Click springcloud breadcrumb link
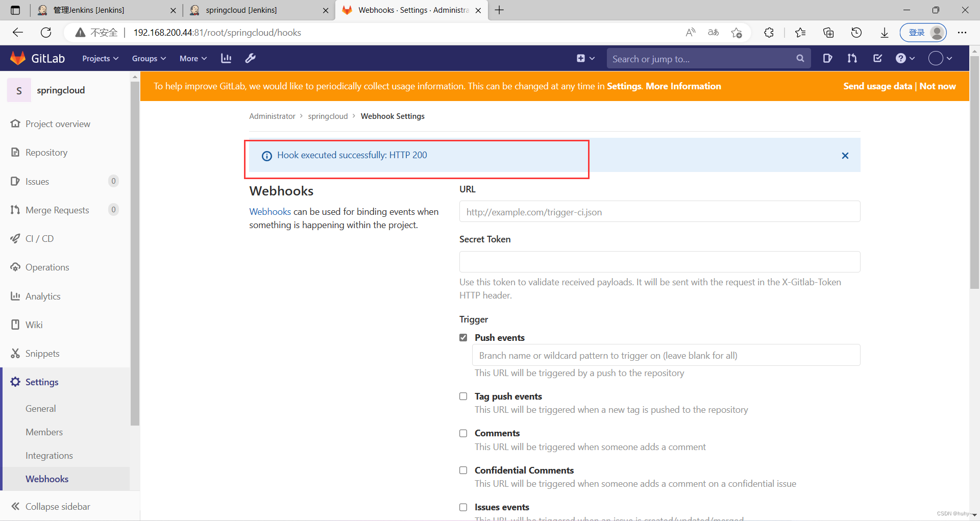This screenshot has width=980, height=521. click(x=328, y=116)
